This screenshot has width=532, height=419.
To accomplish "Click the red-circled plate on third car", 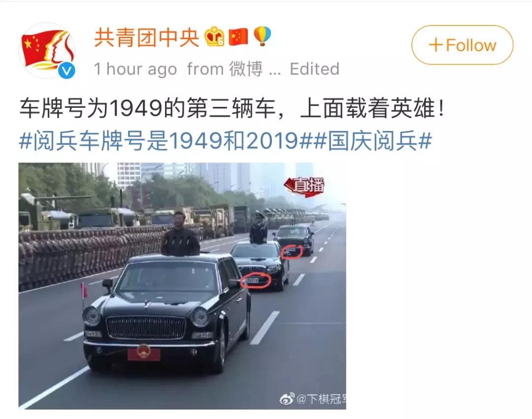I will [292, 251].
